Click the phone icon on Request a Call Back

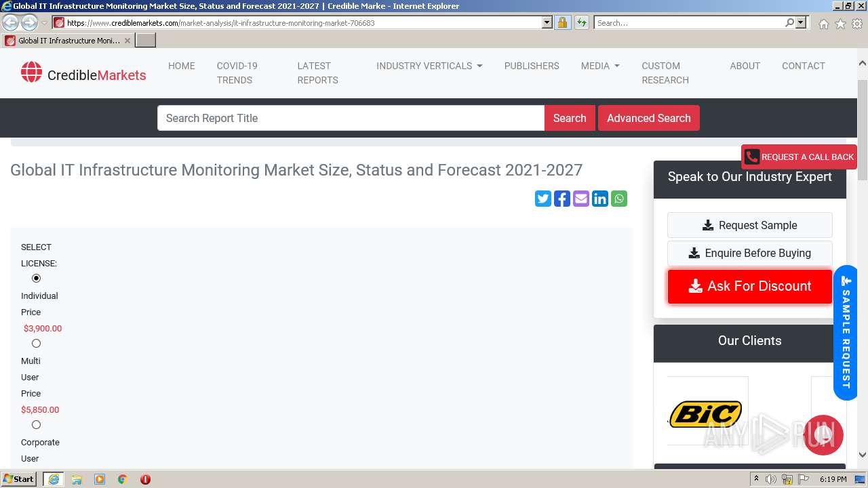pos(751,157)
